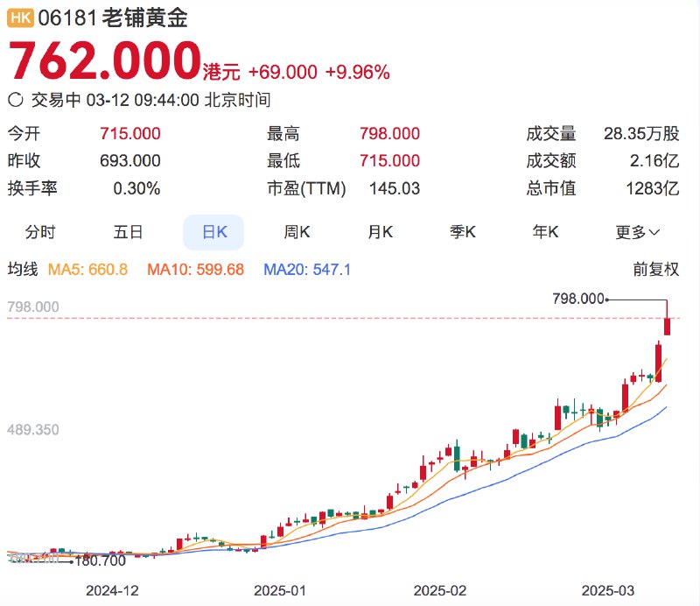
Task: Click the refresh circle icon beside 交易中
Action: (16, 100)
